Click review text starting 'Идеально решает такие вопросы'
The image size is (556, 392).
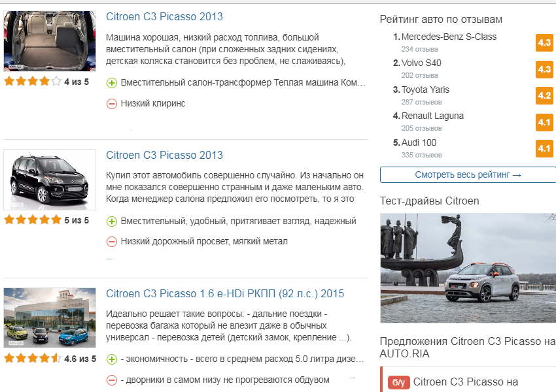pyautogui.click(x=229, y=325)
